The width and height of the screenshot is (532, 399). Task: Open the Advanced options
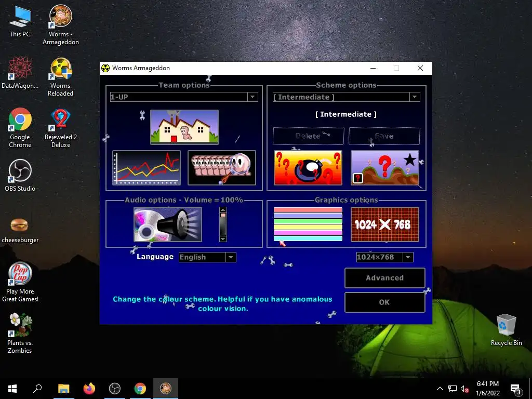[x=385, y=277]
